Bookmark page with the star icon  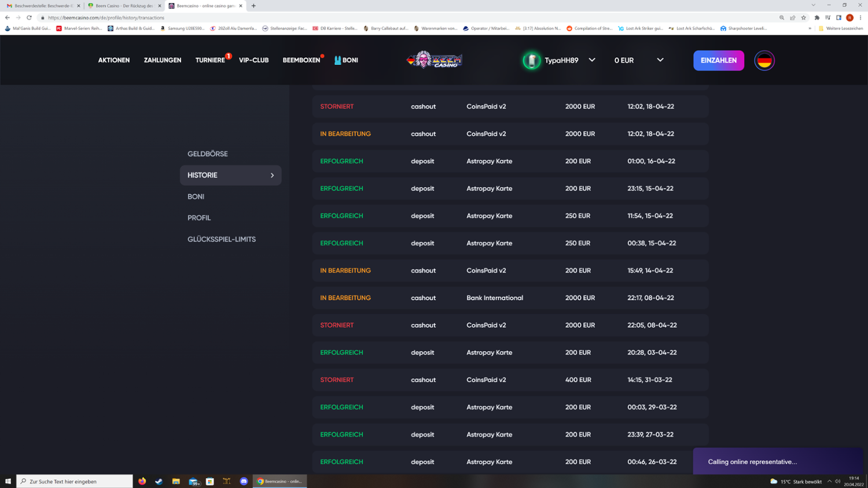[803, 18]
